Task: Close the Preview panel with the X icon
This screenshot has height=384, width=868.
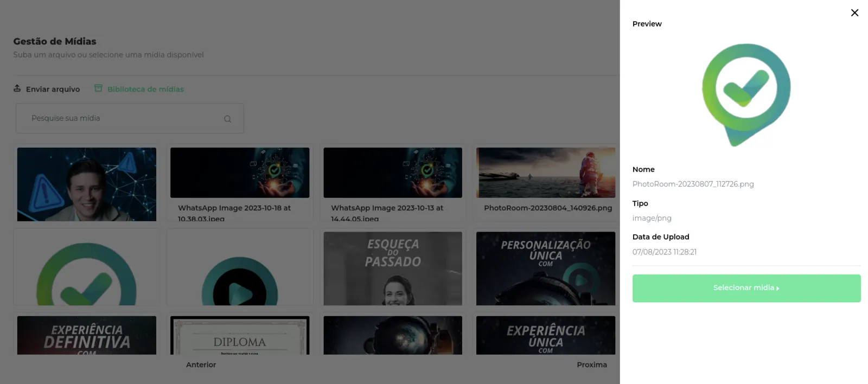Action: tap(854, 12)
